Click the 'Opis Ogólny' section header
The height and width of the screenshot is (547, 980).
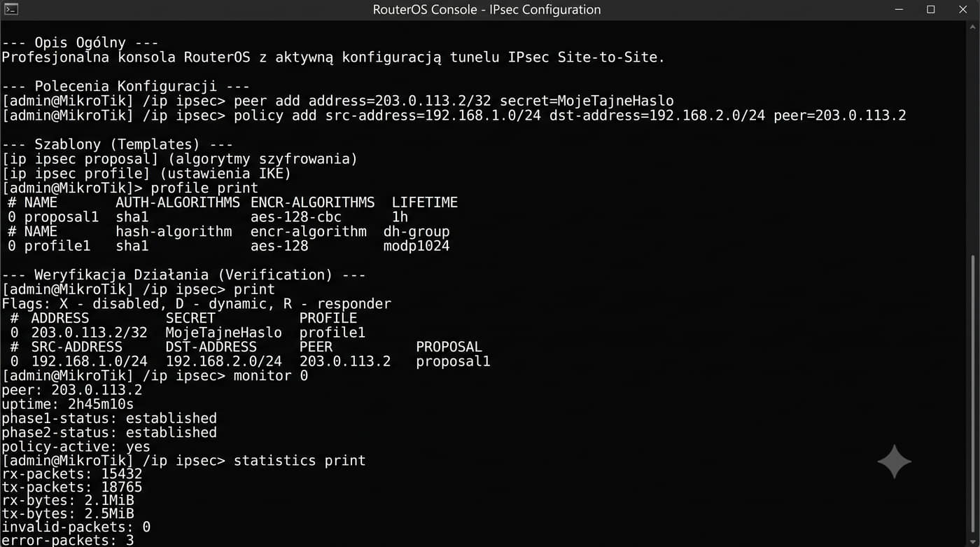80,43
